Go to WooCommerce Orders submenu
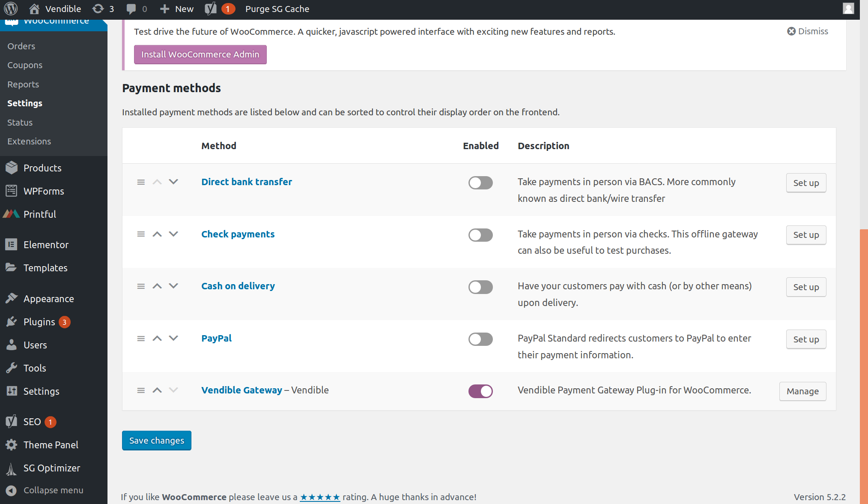This screenshot has width=868, height=504. [x=21, y=46]
